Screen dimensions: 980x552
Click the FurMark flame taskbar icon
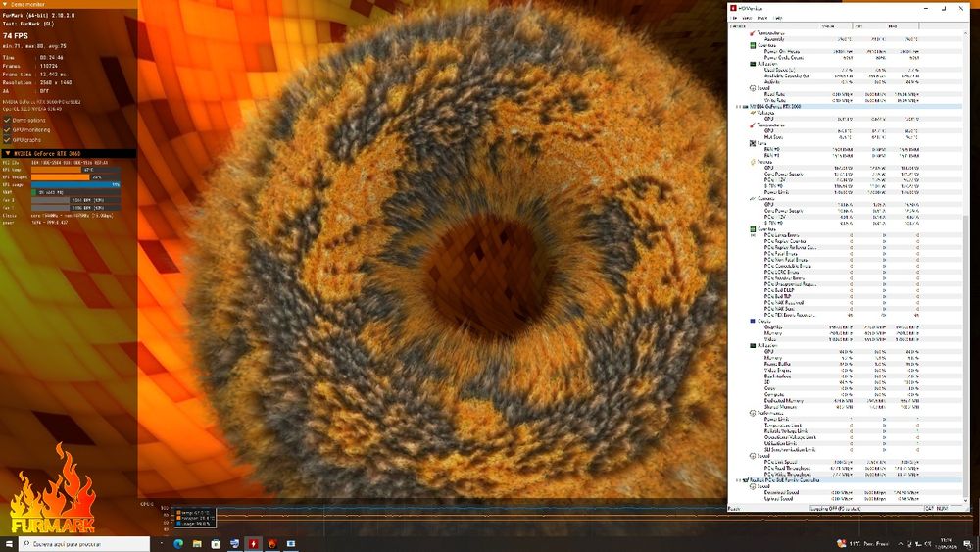(x=271, y=544)
